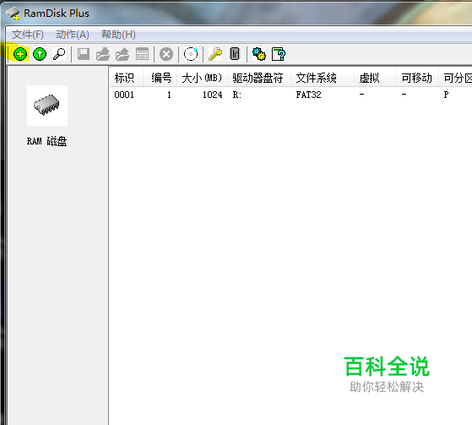The width and height of the screenshot is (472, 425).
Task: Open the 帮助(H) menu
Action: click(x=118, y=34)
